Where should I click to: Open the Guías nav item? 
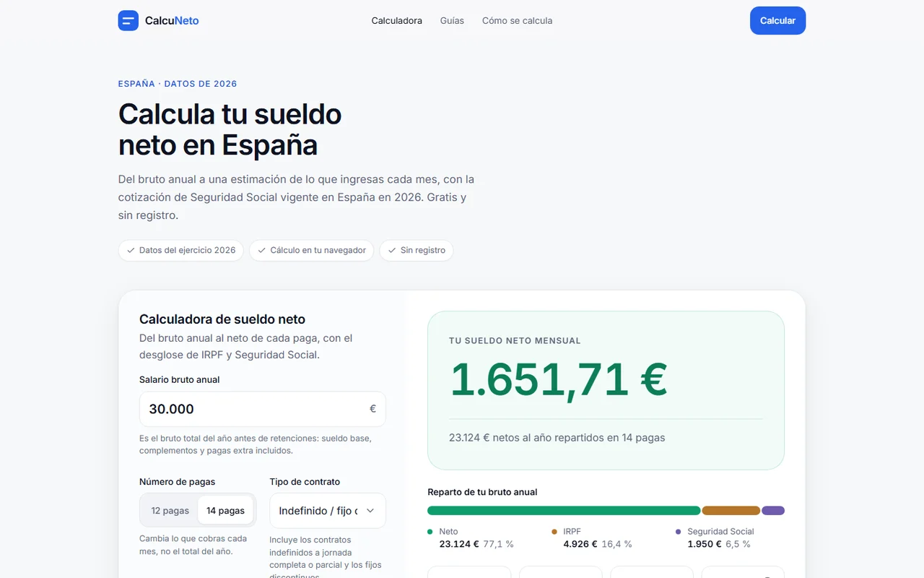[x=452, y=20]
